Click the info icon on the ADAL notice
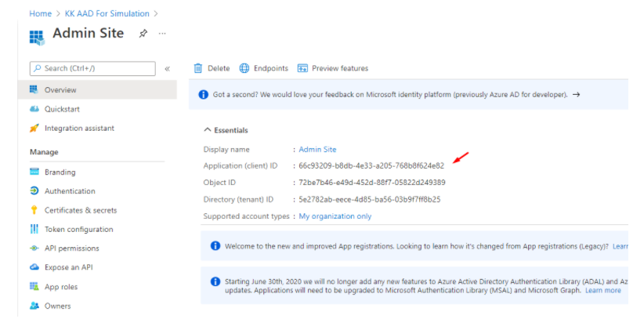644x330 pixels. tap(215, 281)
